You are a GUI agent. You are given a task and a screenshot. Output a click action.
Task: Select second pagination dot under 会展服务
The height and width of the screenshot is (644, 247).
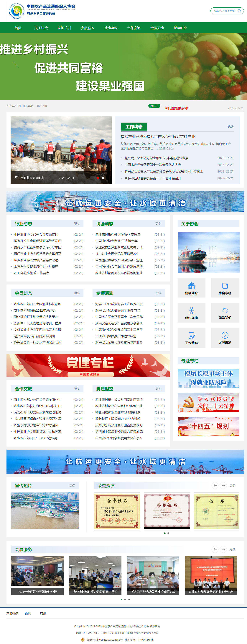tap(125, 599)
